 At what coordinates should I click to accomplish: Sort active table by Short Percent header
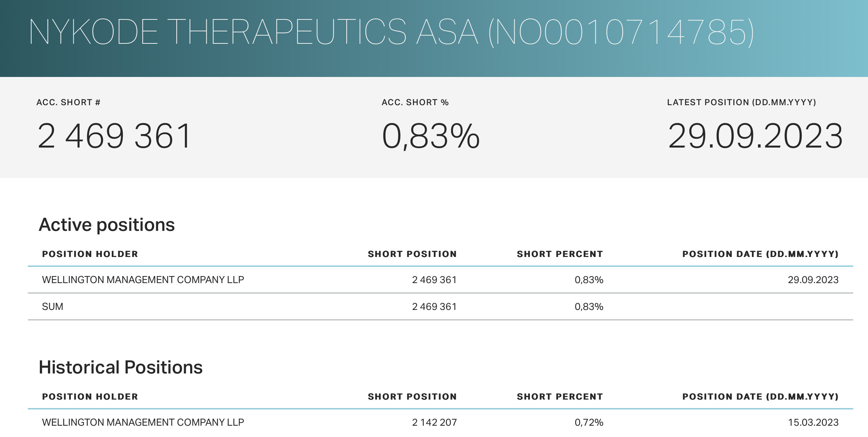[560, 254]
